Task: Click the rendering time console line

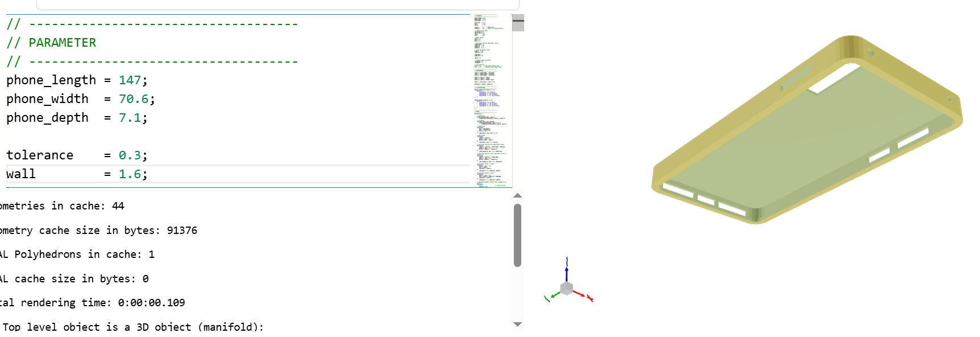Action: coord(94,303)
